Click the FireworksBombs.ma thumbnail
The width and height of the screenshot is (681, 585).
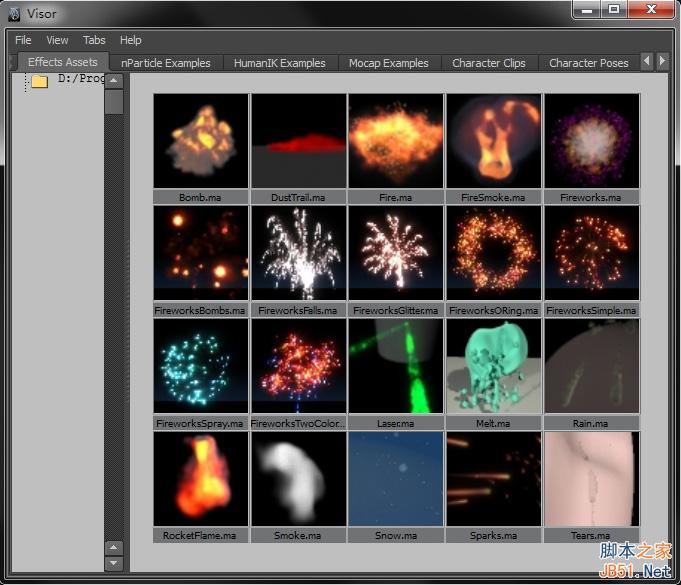coord(201,253)
